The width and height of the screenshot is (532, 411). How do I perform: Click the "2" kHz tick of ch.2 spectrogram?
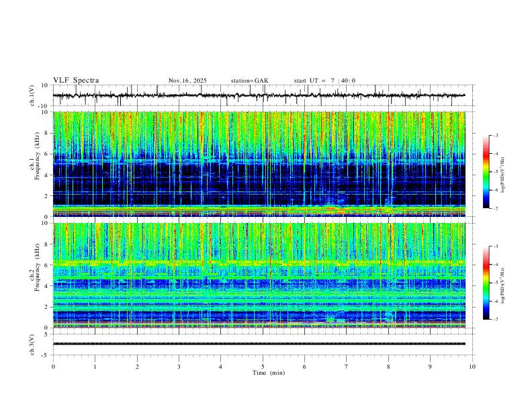pyautogui.click(x=47, y=307)
